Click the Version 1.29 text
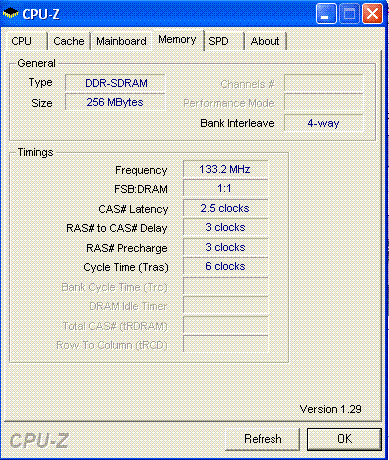This screenshot has width=389, height=460. click(331, 409)
